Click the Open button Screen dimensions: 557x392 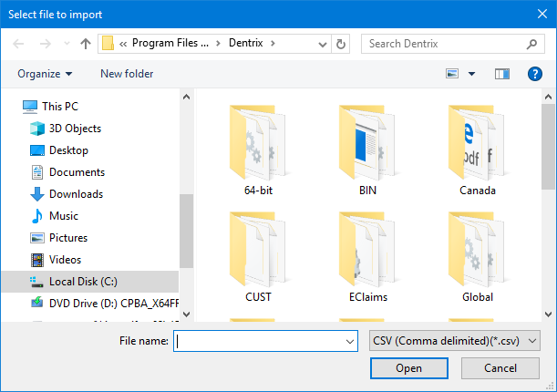point(408,368)
